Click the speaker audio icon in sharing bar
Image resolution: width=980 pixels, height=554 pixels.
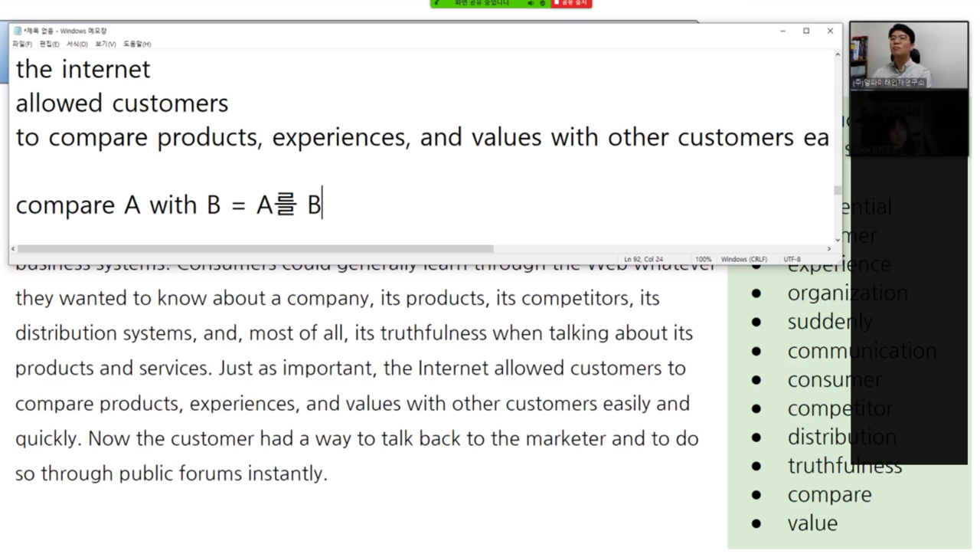[531, 3]
